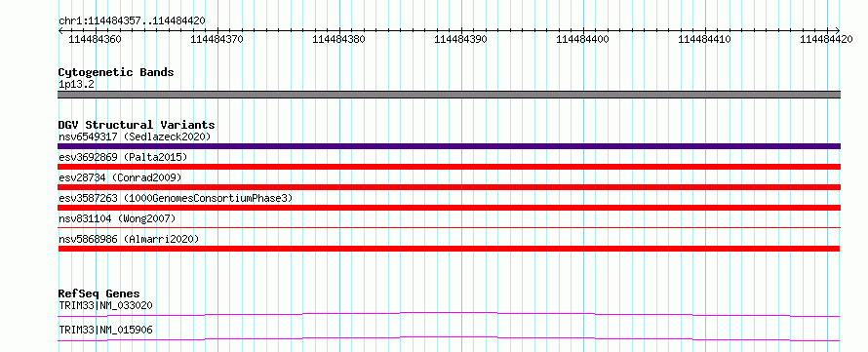Click ruler position 114484400
Viewport: 868px width, 352px height.
[x=582, y=39]
